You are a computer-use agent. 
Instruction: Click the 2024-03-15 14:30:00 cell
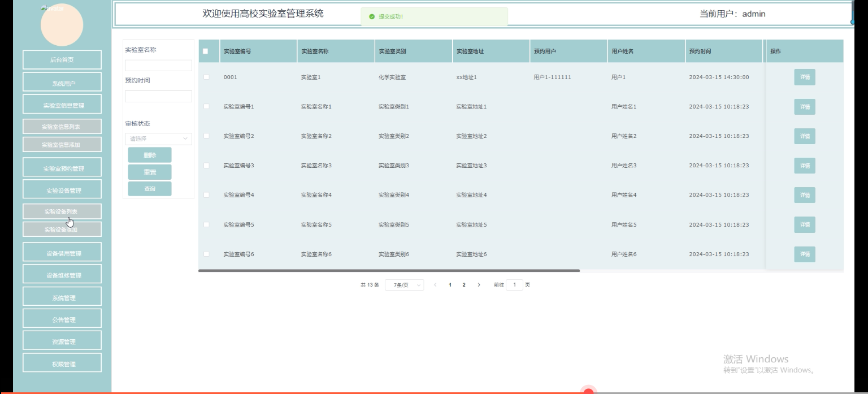pyautogui.click(x=719, y=77)
